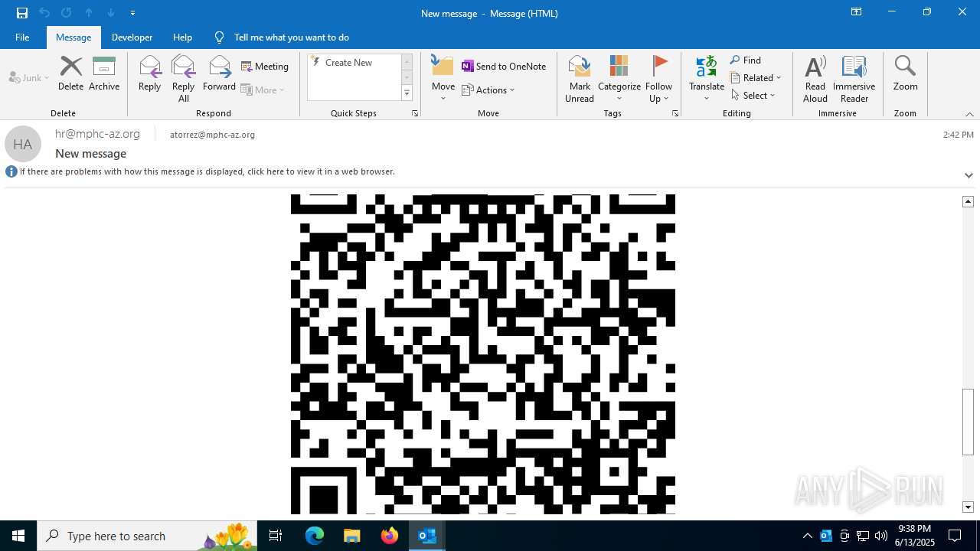The image size is (980, 551).
Task: Expand the Quick Steps gallery
Action: pos(407,93)
